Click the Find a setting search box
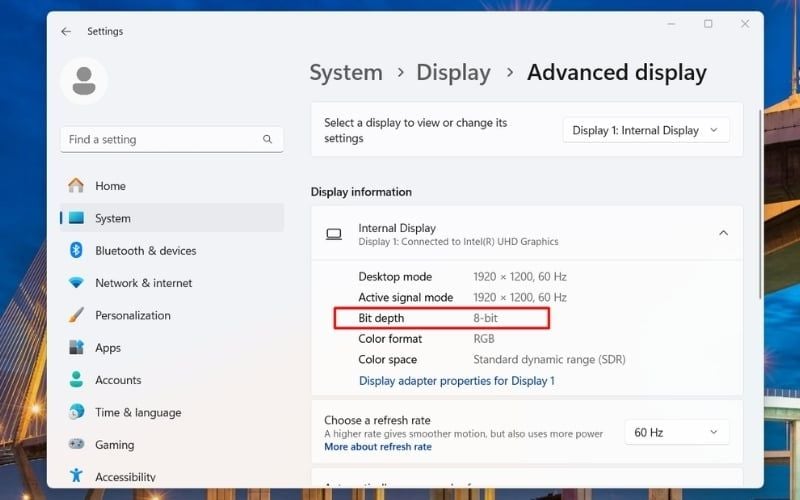The height and width of the screenshot is (500, 800). point(160,140)
